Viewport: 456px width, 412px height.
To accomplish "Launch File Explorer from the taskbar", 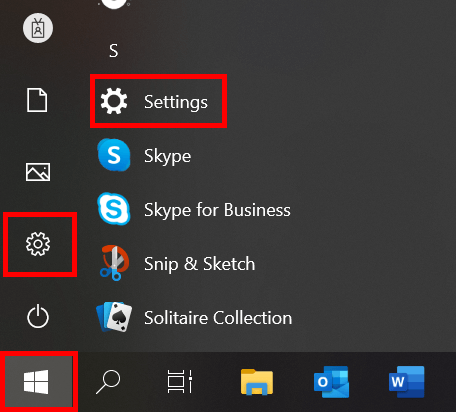I will tap(257, 382).
